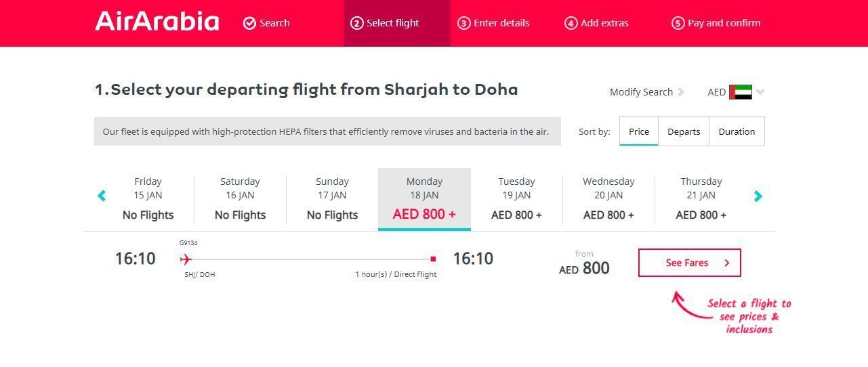Show later dates with right arrow
This screenshot has height=367, width=868.
tap(758, 196)
